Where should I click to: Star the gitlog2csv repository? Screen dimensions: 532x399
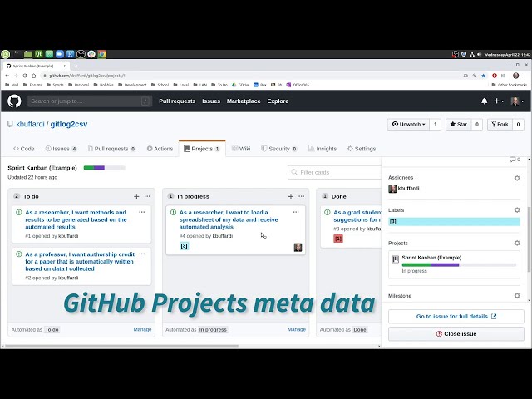click(458, 124)
